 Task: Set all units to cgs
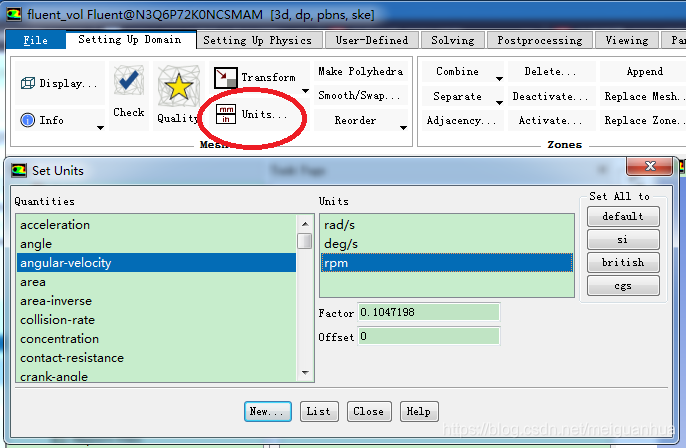point(623,286)
